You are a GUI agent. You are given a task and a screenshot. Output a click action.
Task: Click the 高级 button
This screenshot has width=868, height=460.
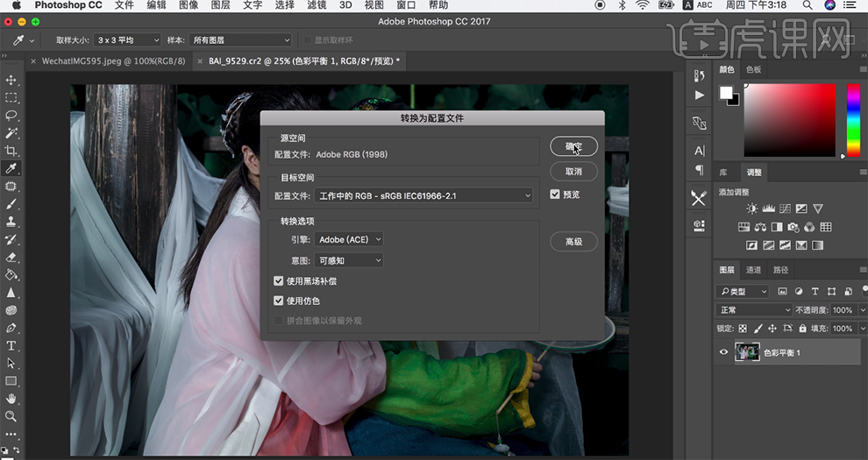coord(573,242)
